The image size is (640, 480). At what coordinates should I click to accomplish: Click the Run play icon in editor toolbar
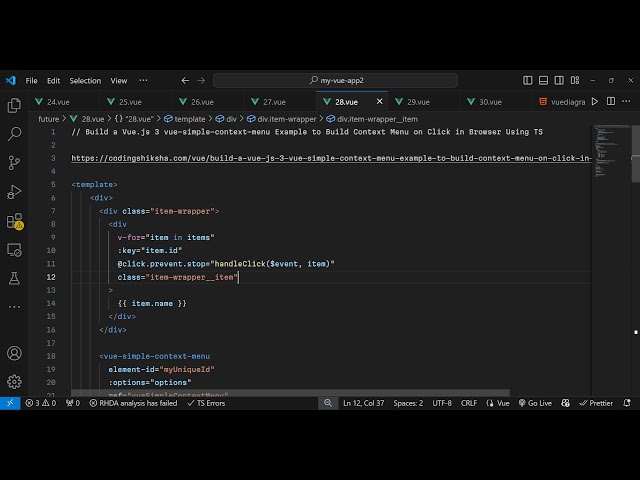pos(595,101)
